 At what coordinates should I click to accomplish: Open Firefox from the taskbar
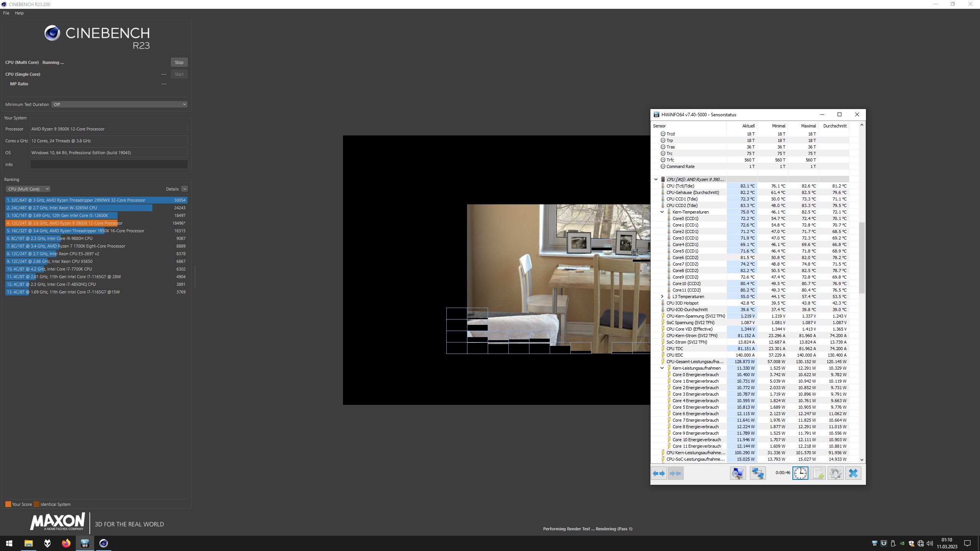pos(66,543)
